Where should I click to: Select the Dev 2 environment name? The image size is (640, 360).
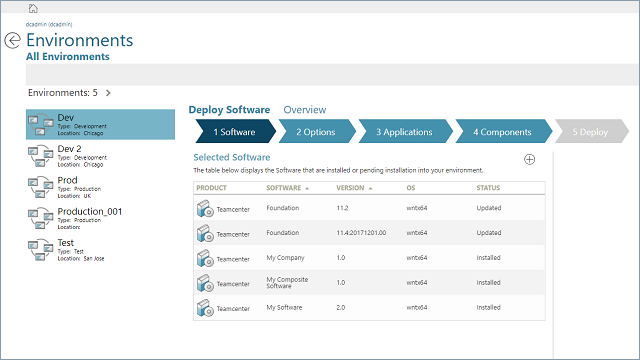pos(69,149)
